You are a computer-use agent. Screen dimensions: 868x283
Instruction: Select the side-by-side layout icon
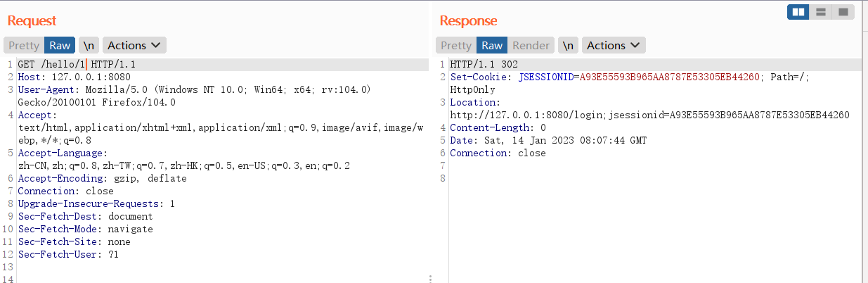pos(798,12)
